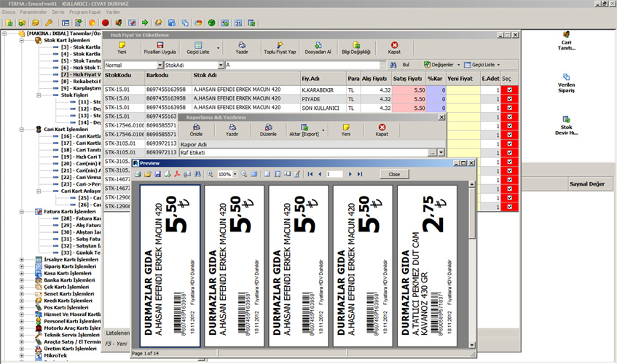Open the 100% zoom dropdown in Preview
The width and height of the screenshot is (617, 364).
[235, 174]
